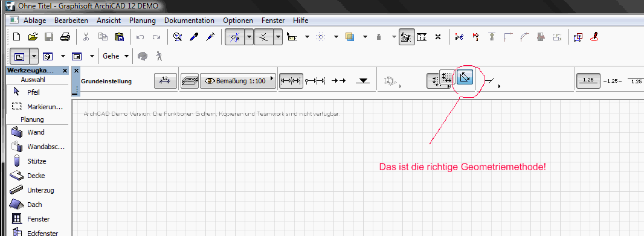
Task: Toggle the linear dimension construction method
Action: pyautogui.click(x=291, y=81)
